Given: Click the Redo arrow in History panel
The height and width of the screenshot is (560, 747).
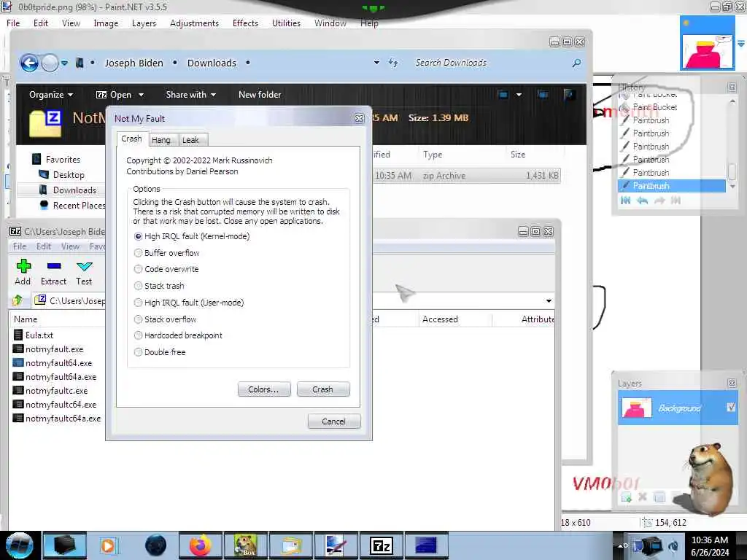Looking at the screenshot, I should tap(659, 201).
